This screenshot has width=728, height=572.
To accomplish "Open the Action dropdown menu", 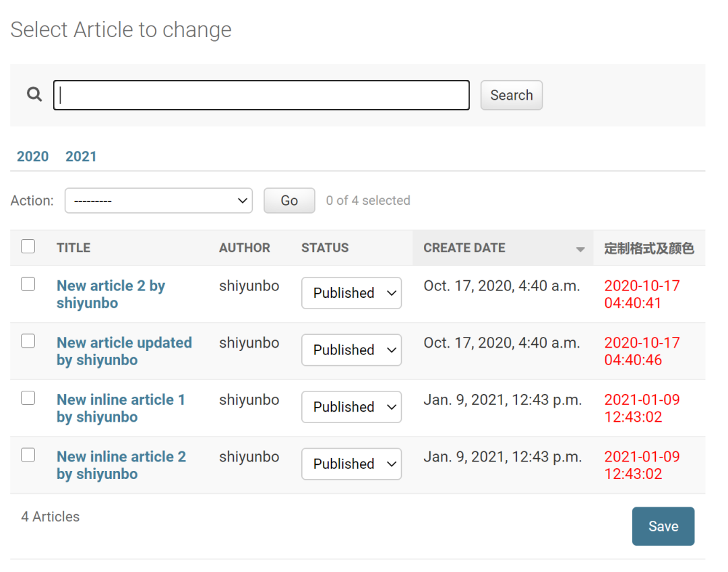I will (159, 200).
